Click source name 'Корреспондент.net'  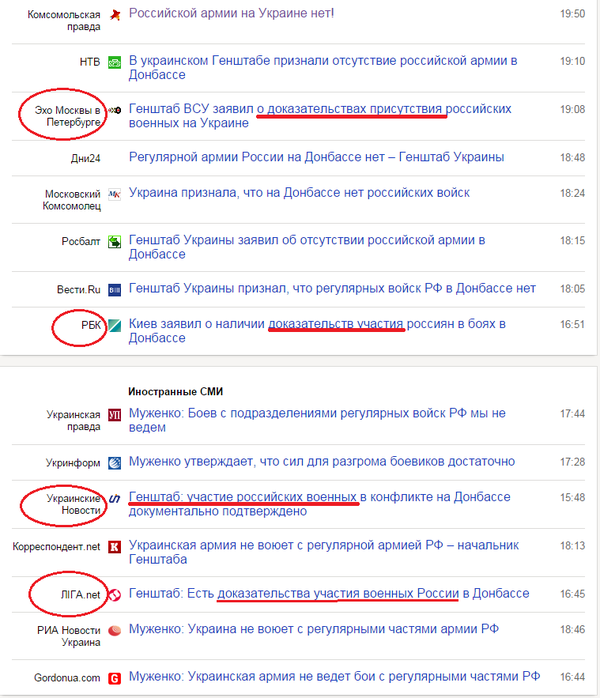(x=57, y=547)
